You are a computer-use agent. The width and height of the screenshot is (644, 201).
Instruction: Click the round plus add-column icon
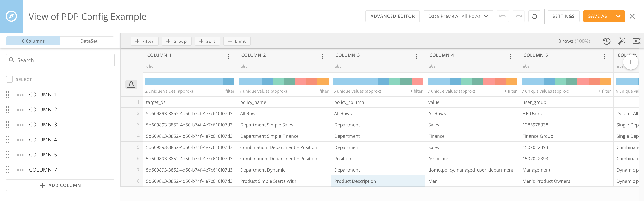click(x=631, y=62)
